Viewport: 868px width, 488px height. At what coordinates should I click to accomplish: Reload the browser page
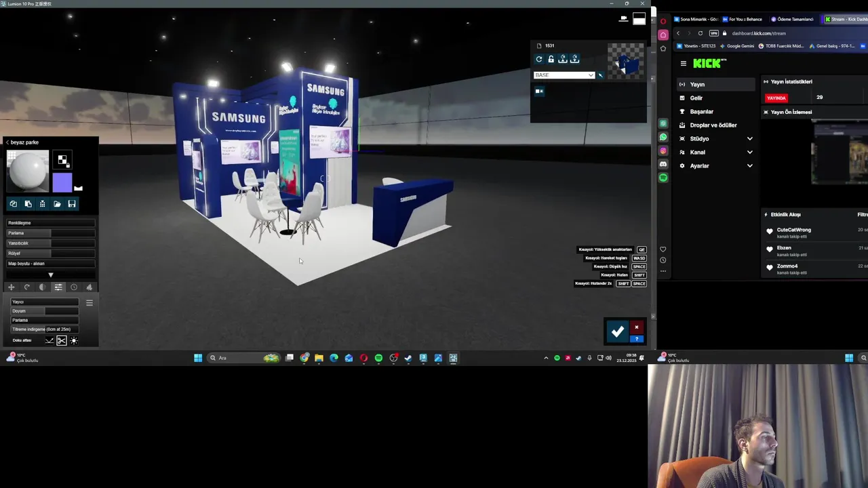point(701,33)
